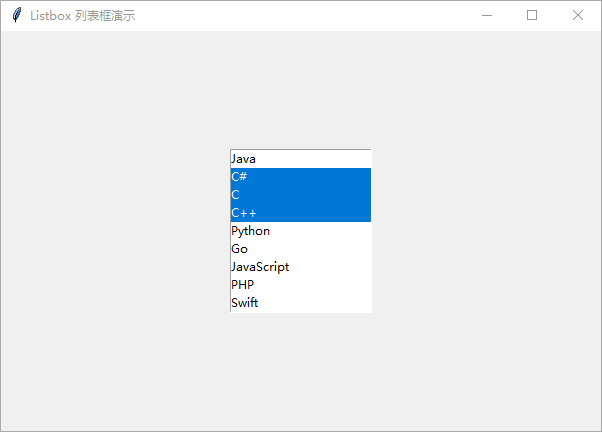Image resolution: width=602 pixels, height=432 pixels.
Task: Click empty gray area right of the listbox
Action: click(486, 230)
